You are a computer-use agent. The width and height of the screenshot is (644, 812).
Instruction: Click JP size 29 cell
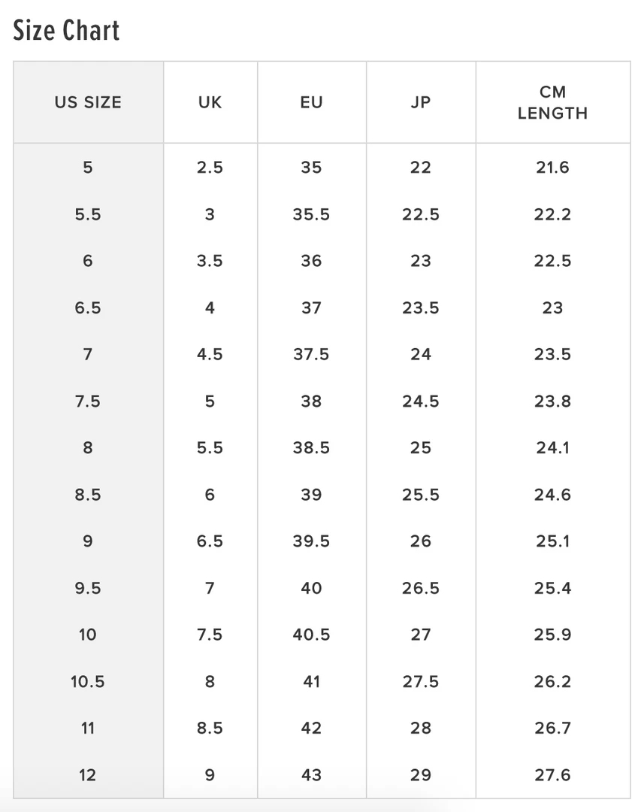(x=421, y=774)
